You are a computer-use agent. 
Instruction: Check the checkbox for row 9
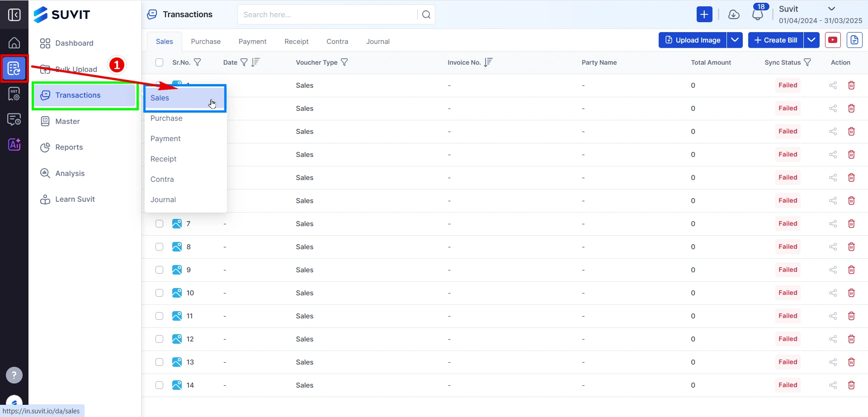159,270
